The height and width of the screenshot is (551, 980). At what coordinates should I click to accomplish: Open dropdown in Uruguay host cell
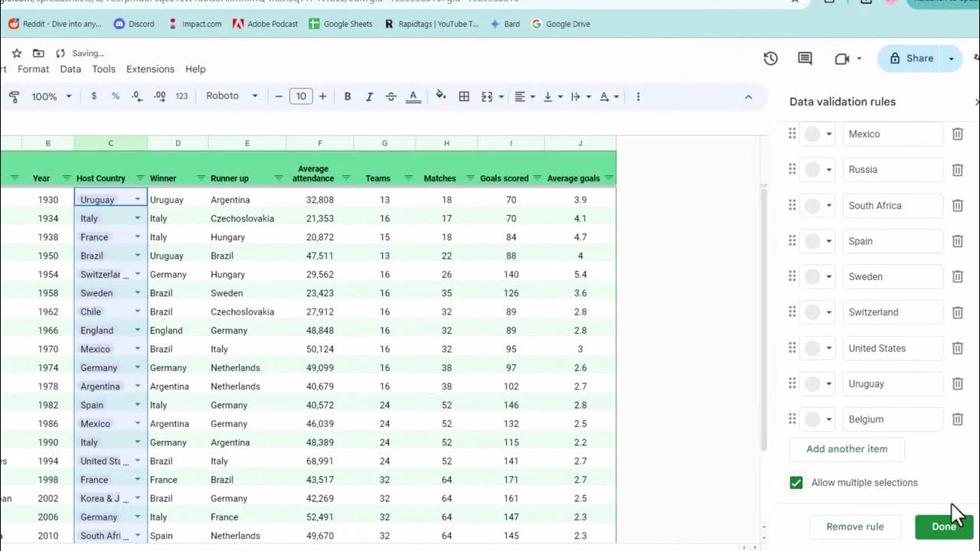(138, 200)
